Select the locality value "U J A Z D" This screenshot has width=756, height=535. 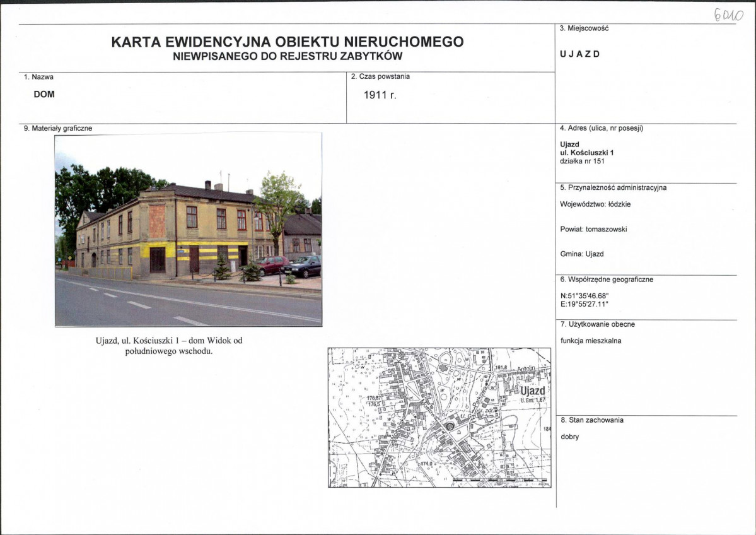[579, 54]
